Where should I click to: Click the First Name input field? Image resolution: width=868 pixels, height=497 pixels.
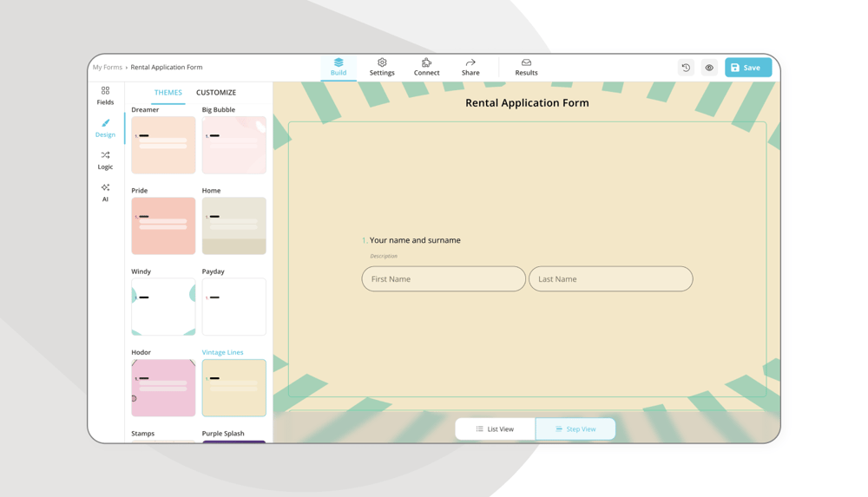click(x=444, y=279)
